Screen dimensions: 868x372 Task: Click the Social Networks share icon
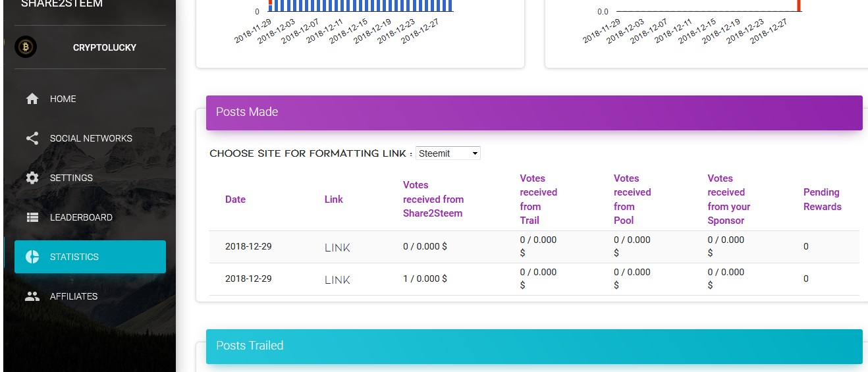(32, 138)
